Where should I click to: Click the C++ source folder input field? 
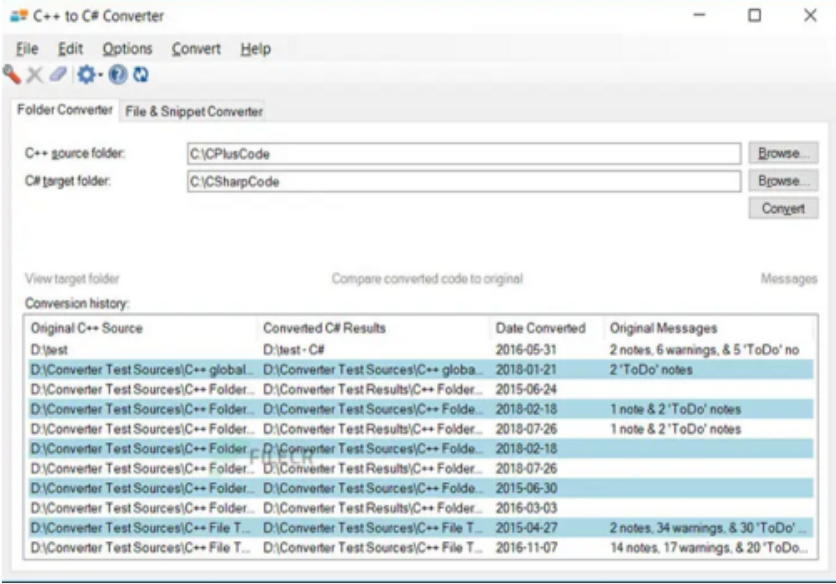[x=464, y=154]
